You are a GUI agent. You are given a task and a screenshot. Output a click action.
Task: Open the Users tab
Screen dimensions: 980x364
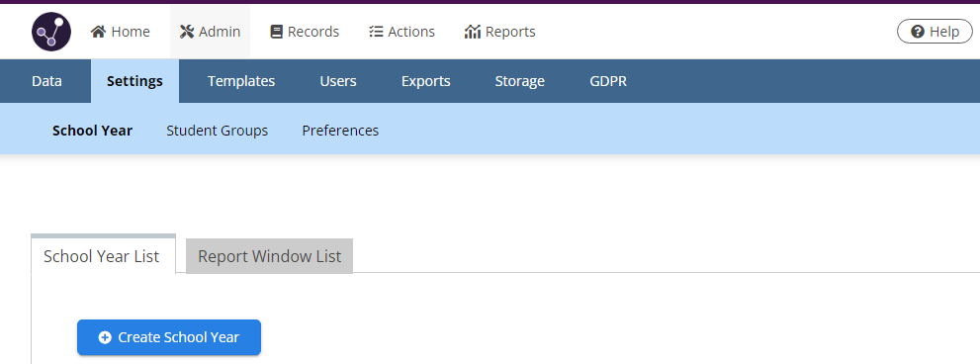pos(338,81)
